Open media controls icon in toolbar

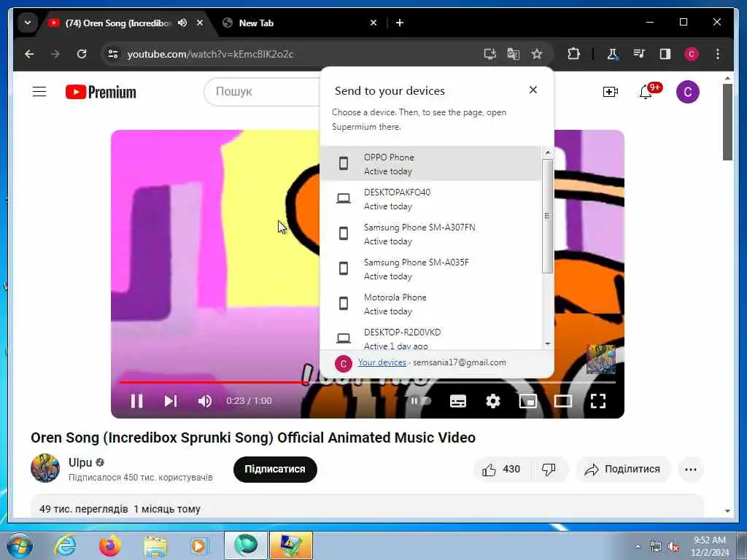tap(639, 54)
